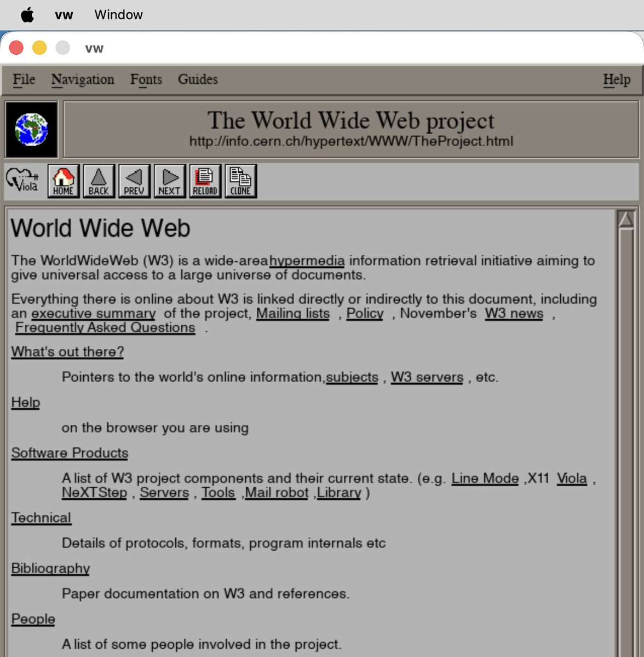Viewport: 644px width, 657px height.
Task: Open the Servers link
Action: (164, 492)
